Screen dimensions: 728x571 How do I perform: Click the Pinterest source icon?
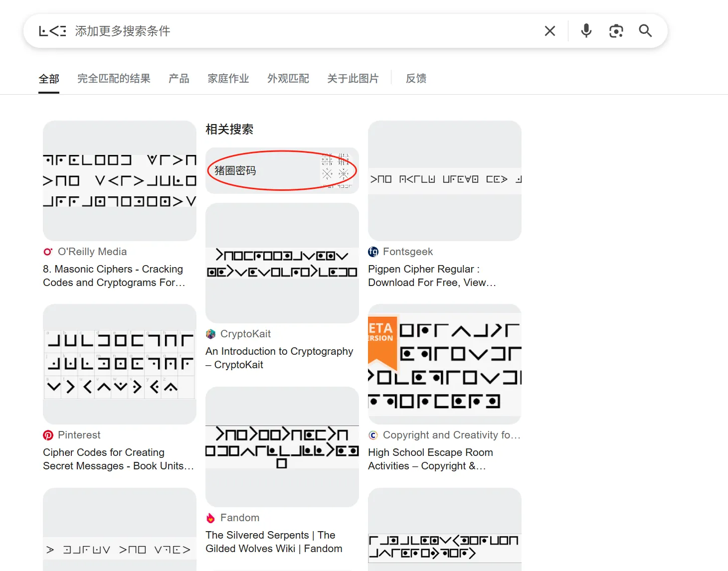pyautogui.click(x=48, y=435)
